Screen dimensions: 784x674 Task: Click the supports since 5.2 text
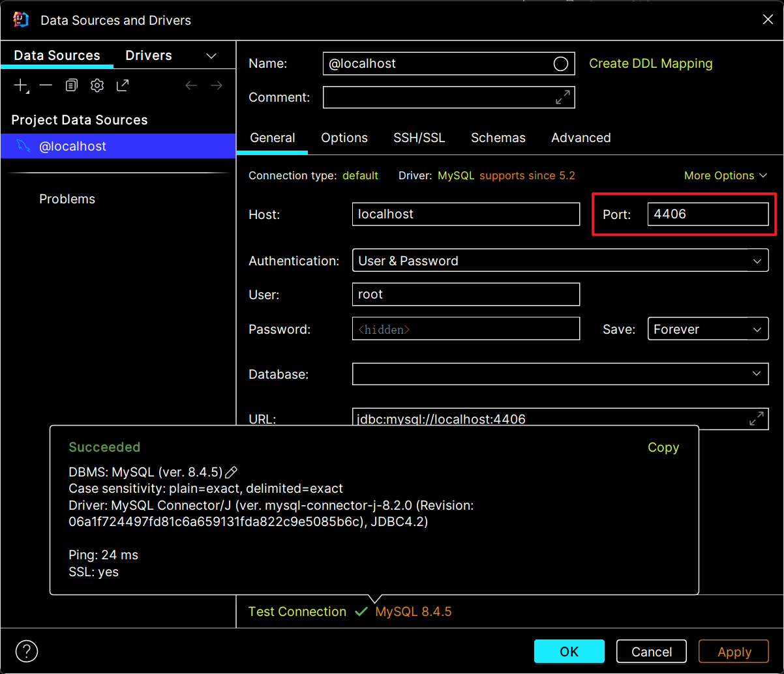(x=528, y=175)
